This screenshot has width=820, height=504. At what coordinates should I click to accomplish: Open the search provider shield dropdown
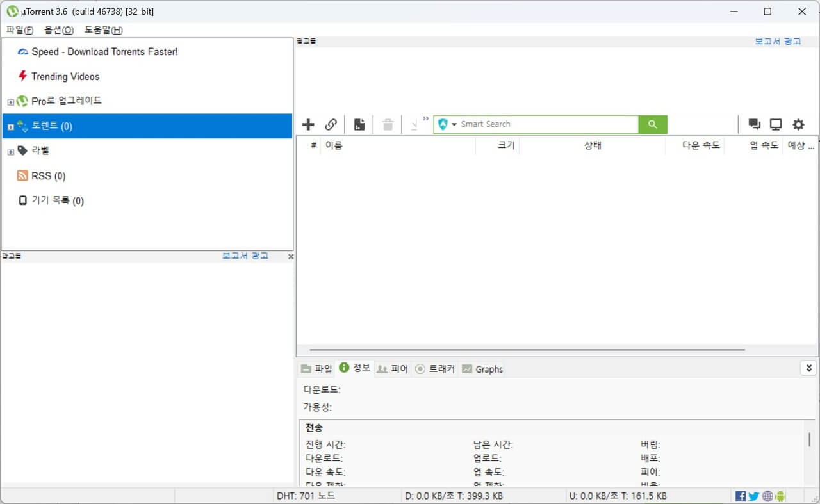point(447,124)
